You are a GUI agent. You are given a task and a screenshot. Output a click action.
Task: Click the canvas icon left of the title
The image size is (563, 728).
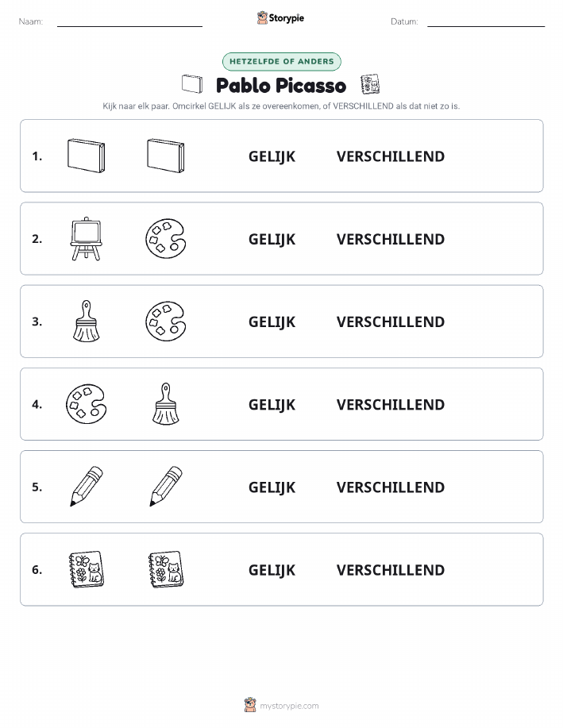point(192,84)
